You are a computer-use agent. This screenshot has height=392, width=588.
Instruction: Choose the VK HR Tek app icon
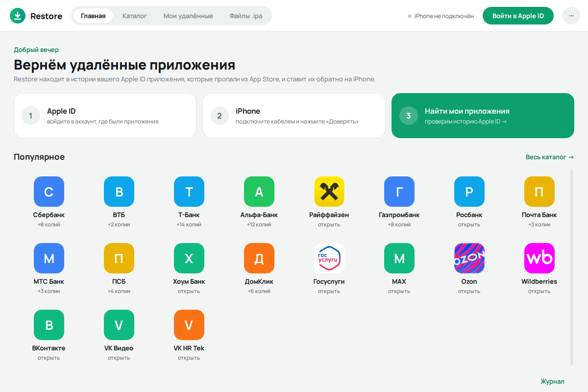coord(189,325)
